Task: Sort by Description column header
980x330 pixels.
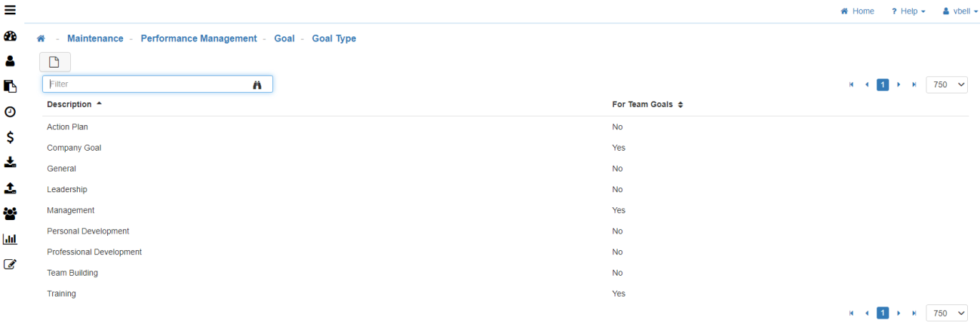Action: pyautogui.click(x=69, y=105)
